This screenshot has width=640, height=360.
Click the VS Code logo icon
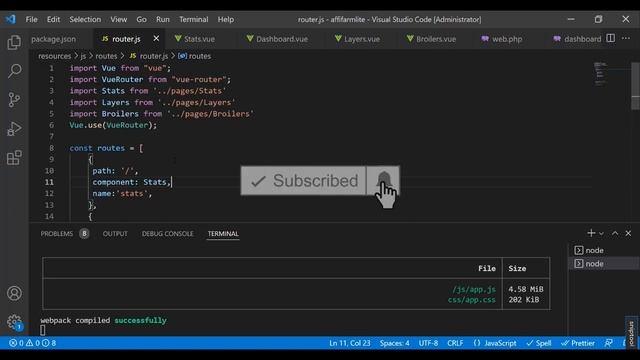coord(11,19)
